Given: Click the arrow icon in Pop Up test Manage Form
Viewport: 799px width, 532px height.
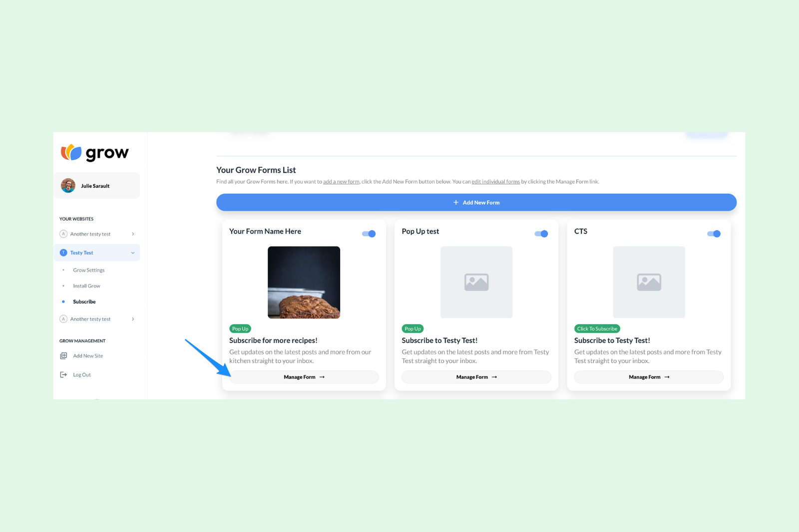Looking at the screenshot, I should pyautogui.click(x=494, y=377).
